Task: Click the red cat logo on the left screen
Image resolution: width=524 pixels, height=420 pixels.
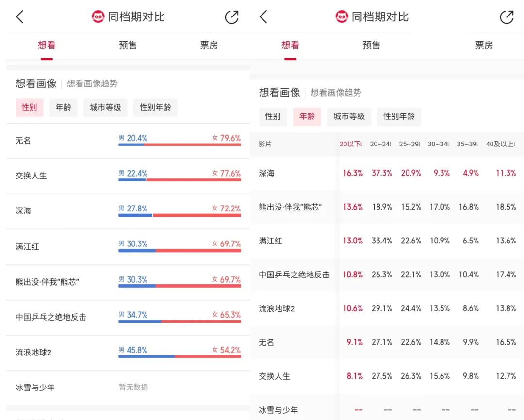Action: pos(98,17)
